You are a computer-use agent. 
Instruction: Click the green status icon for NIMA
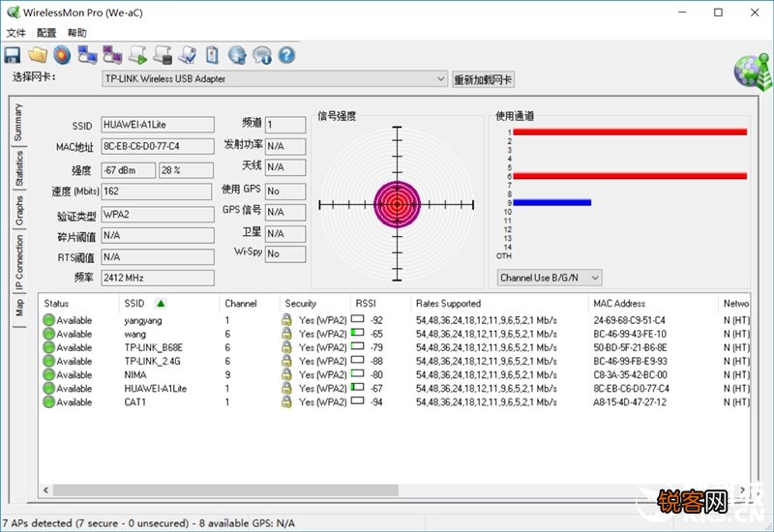click(49, 374)
